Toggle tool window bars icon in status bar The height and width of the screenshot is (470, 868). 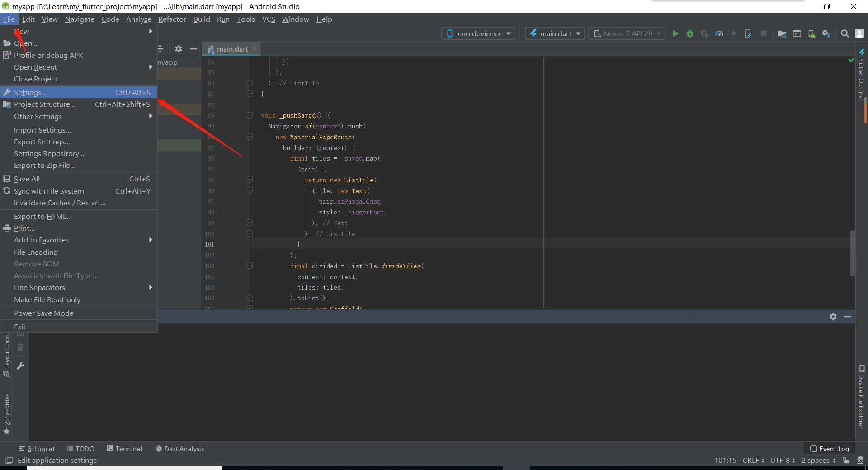(x=9, y=460)
